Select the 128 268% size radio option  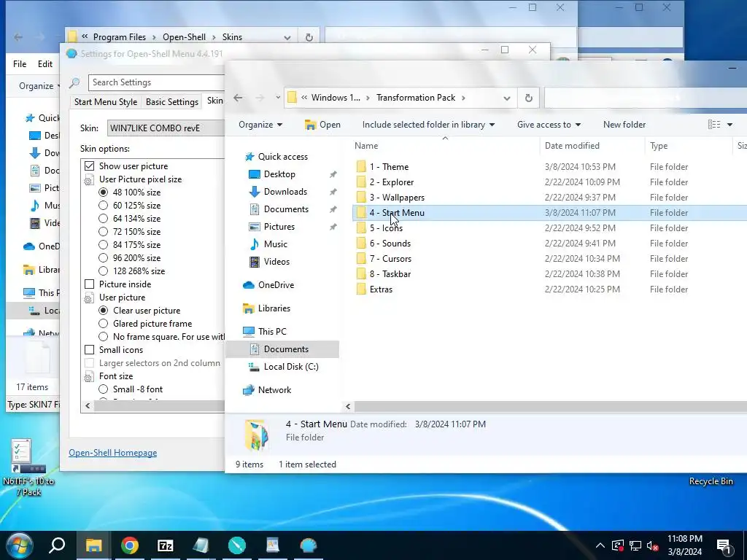tap(103, 271)
